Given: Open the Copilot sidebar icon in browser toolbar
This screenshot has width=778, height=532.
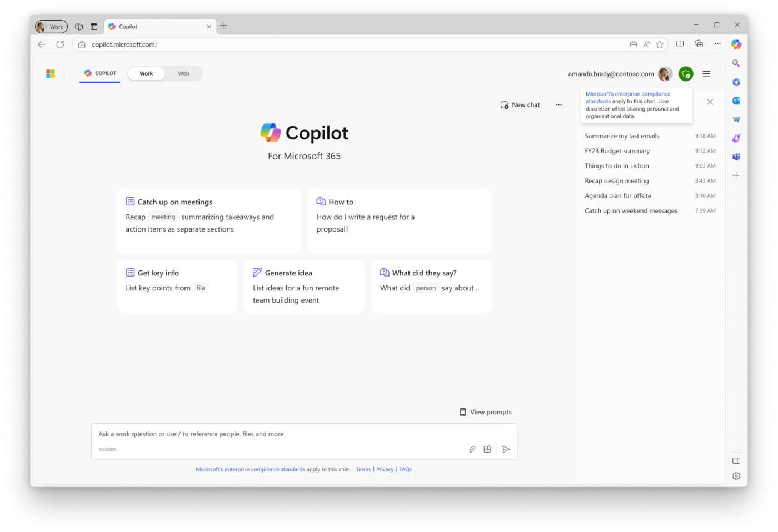Looking at the screenshot, I should (x=736, y=44).
